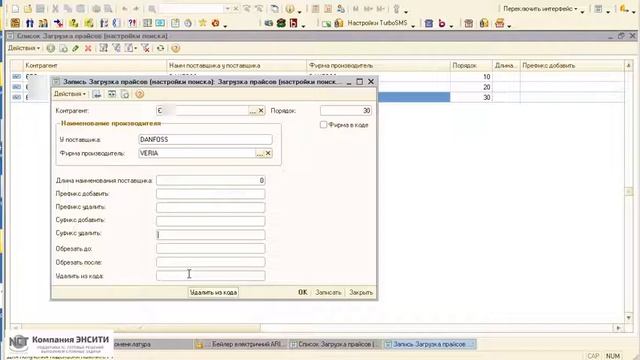This screenshot has height=360, width=640.
Task: Open help icon in the record dialog toolbar
Action: point(140,94)
